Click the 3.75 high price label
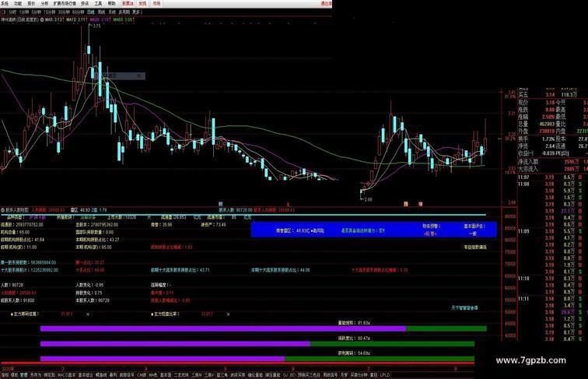This screenshot has height=379, width=588. click(96, 26)
